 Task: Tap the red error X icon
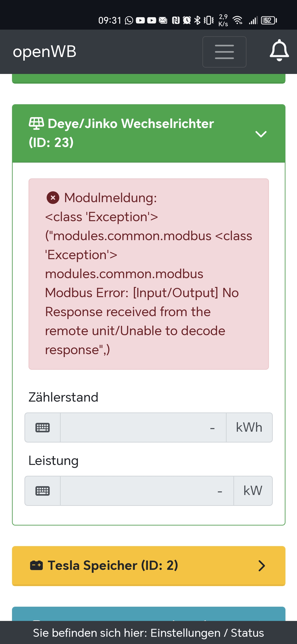[x=53, y=198]
